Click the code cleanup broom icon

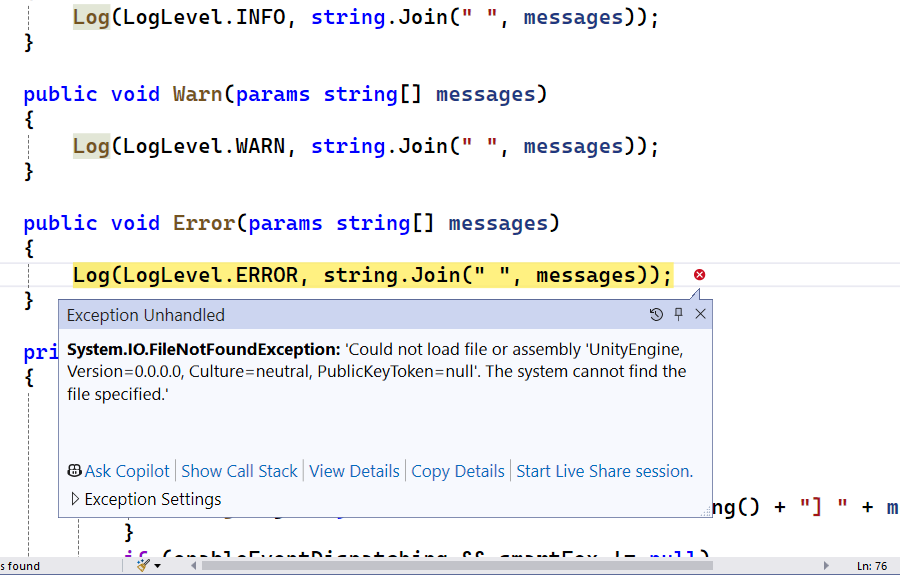tap(144, 566)
